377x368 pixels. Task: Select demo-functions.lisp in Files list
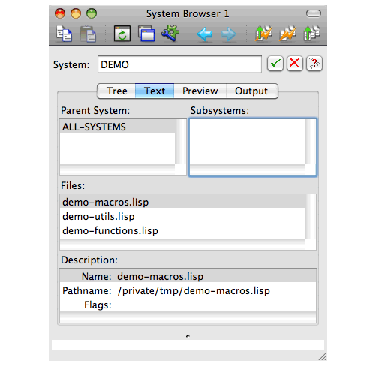pos(183,231)
